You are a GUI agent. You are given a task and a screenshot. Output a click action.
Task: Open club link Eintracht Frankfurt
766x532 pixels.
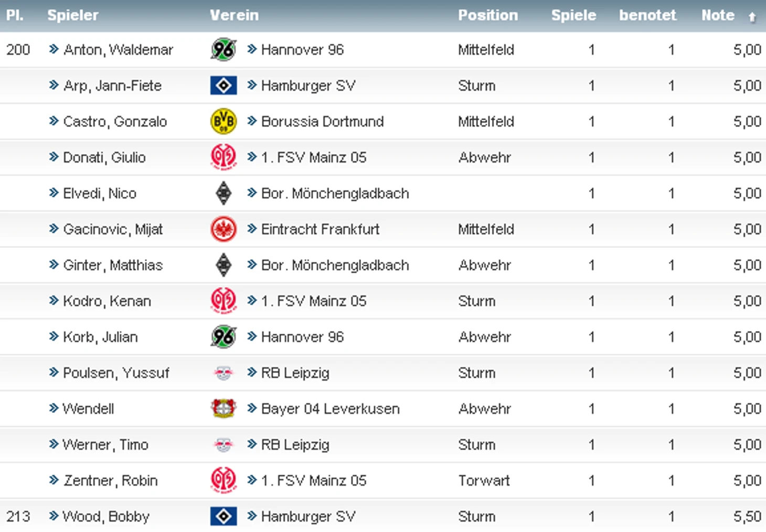[x=320, y=229]
